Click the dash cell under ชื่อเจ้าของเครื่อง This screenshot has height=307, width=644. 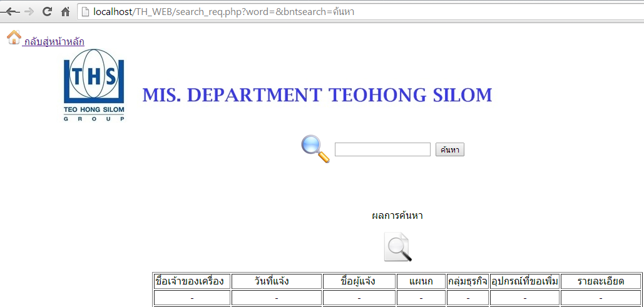(x=192, y=298)
